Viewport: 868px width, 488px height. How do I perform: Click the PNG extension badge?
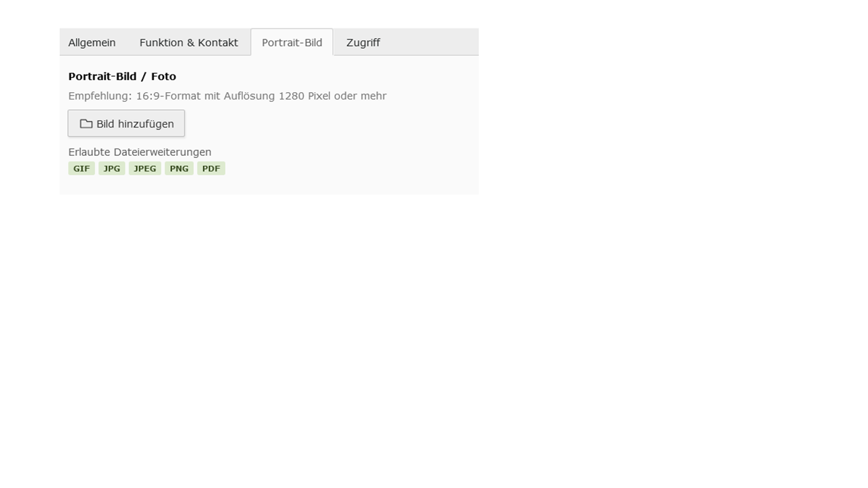click(179, 169)
